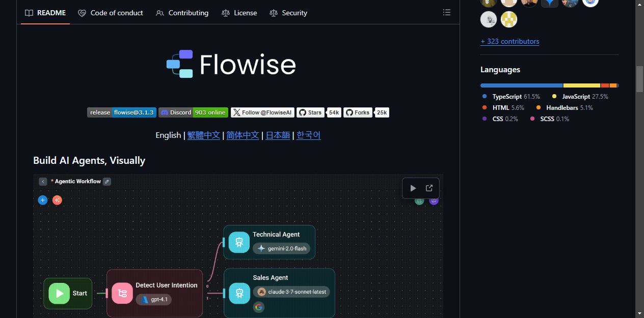Click the green icon on canvas toolbar
Image resolution: width=644 pixels, height=318 pixels.
pyautogui.click(x=419, y=201)
